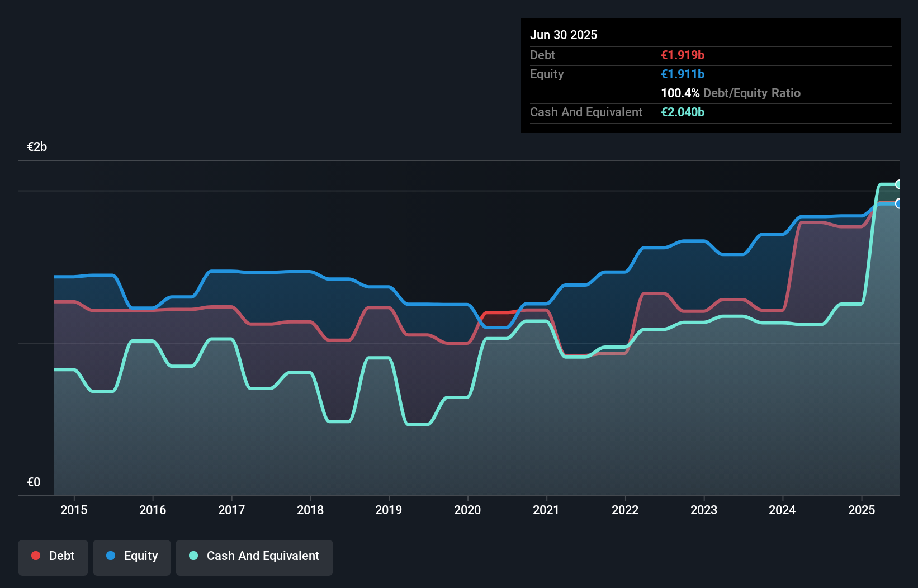Click the 2018 x-axis label
This screenshot has height=588, width=918.
point(310,510)
